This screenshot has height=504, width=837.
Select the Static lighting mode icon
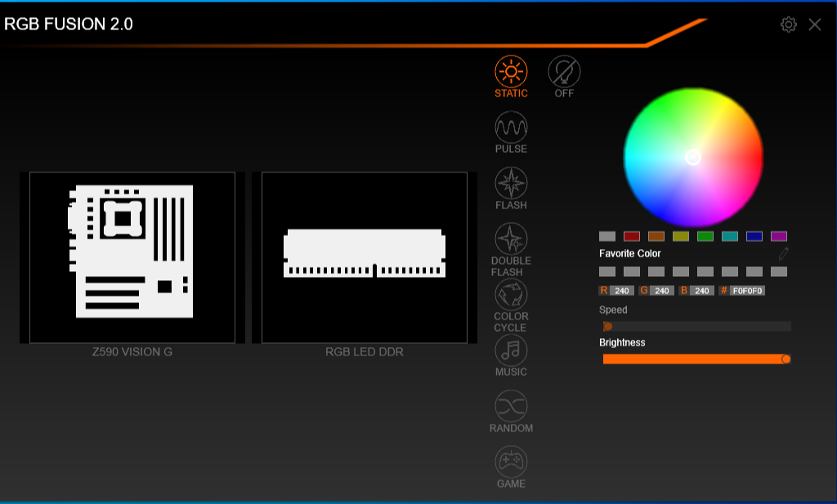511,71
